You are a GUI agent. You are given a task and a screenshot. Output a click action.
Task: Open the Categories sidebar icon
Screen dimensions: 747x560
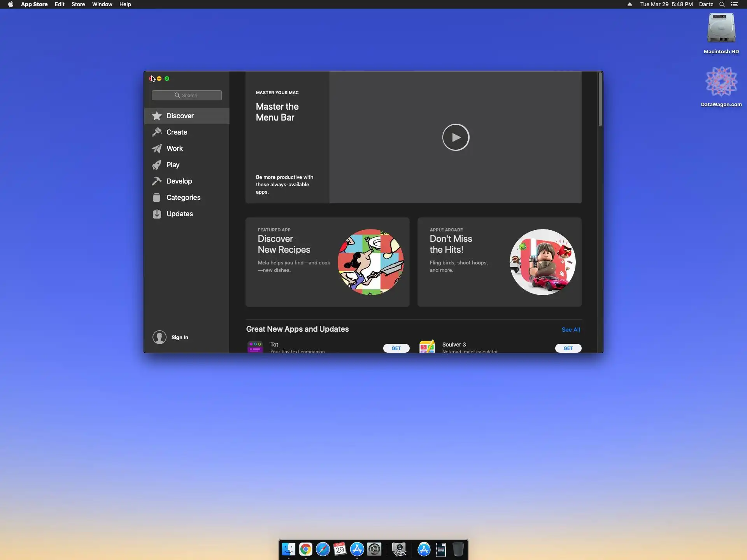(157, 198)
